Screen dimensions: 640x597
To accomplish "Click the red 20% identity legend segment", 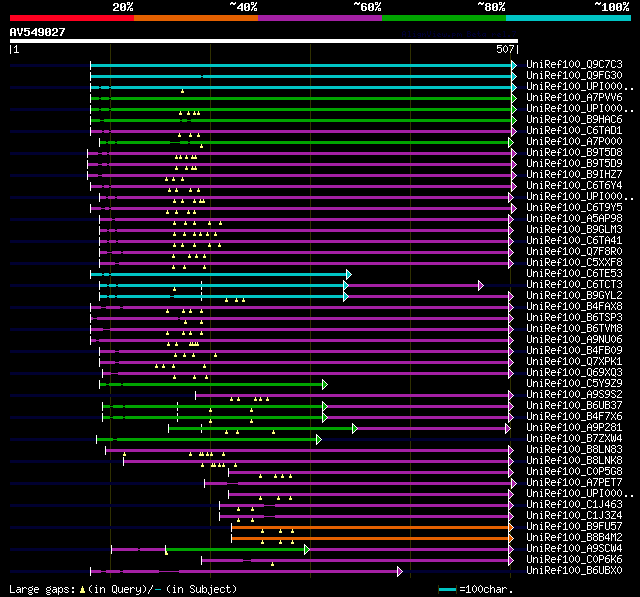I will [x=72, y=18].
